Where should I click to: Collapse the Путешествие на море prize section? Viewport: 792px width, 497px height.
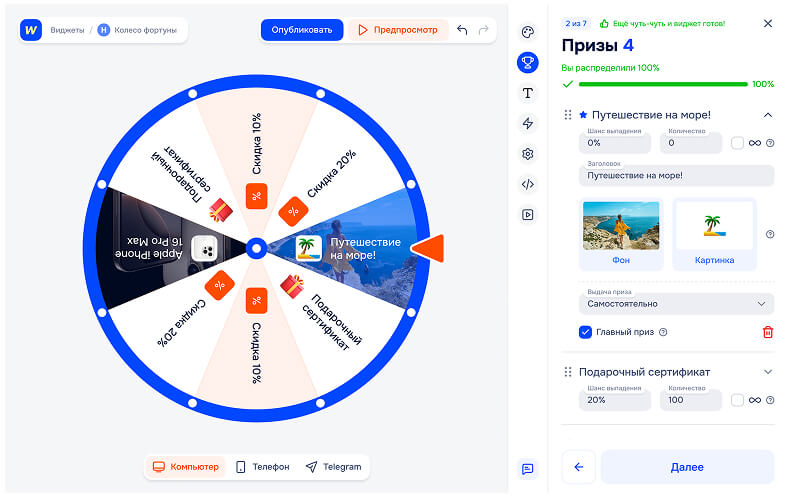click(x=767, y=115)
